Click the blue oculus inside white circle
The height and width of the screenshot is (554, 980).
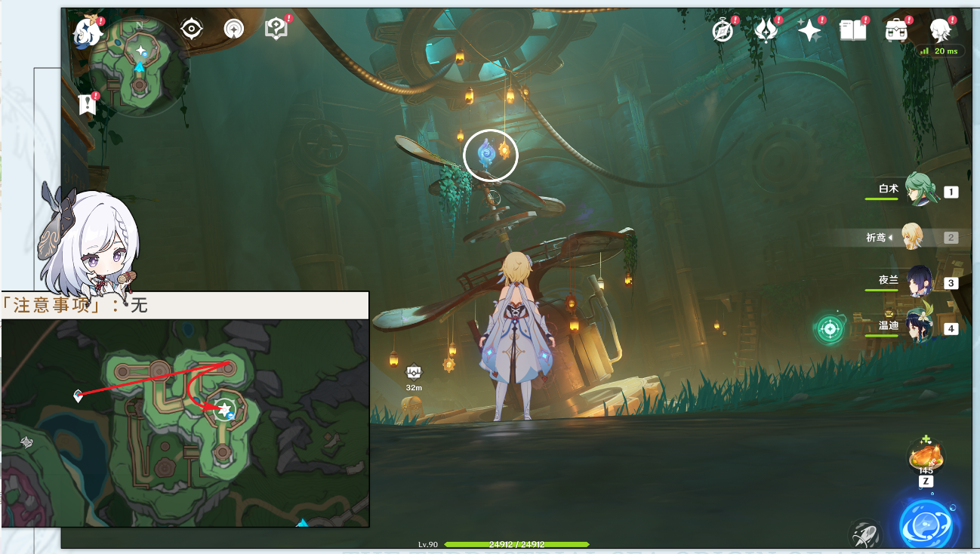coord(486,154)
